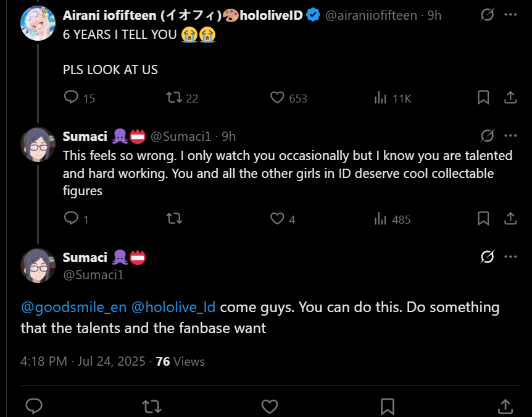Open the @goodsmile_en mention link
This screenshot has height=417, width=532.
click(x=73, y=307)
